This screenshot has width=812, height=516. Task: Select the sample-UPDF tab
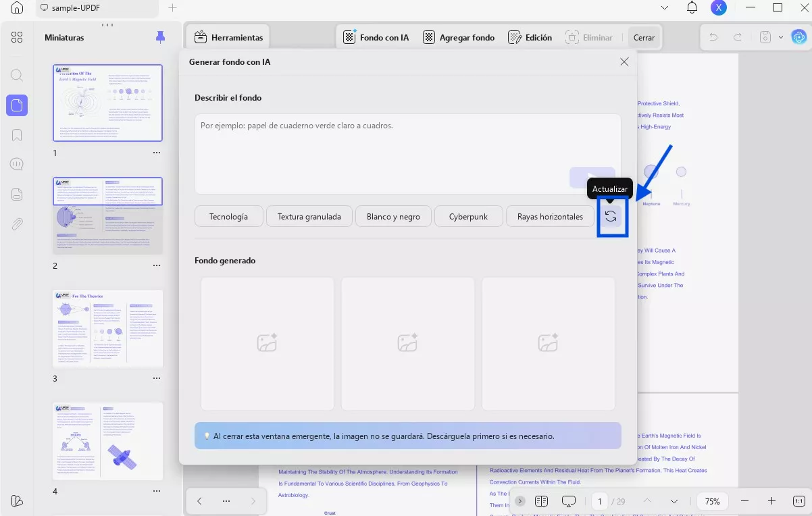click(97, 8)
